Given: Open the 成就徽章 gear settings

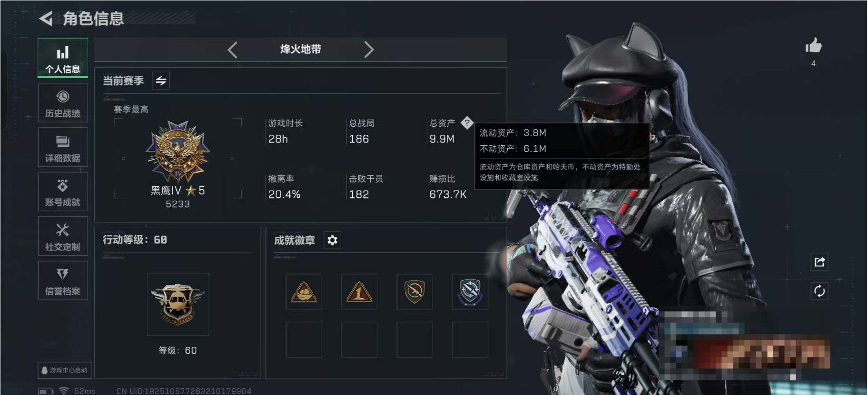Looking at the screenshot, I should point(332,240).
